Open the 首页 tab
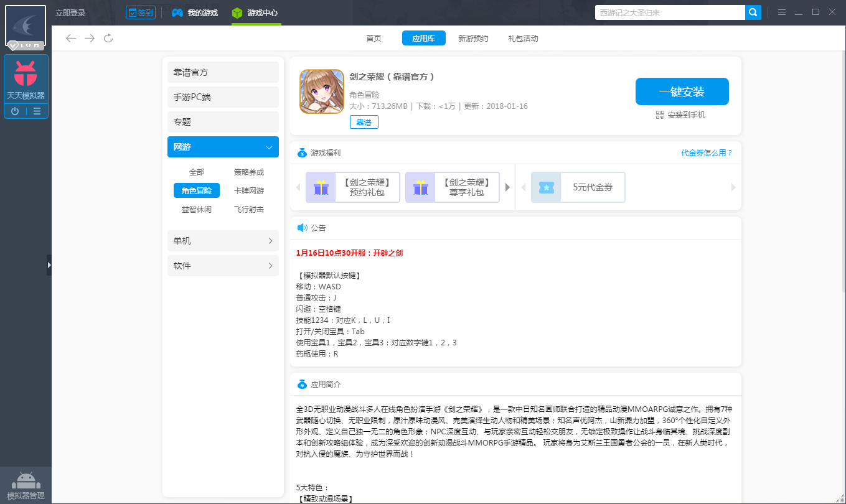Image resolution: width=846 pixels, height=504 pixels. (374, 39)
